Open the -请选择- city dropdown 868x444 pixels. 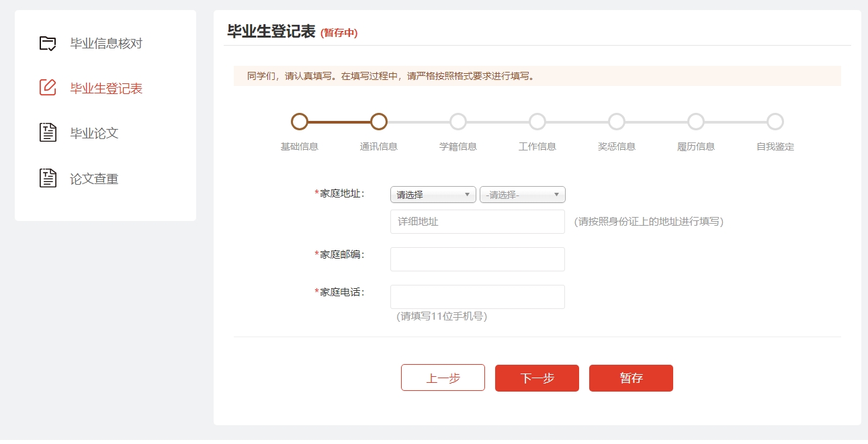pyautogui.click(x=522, y=195)
